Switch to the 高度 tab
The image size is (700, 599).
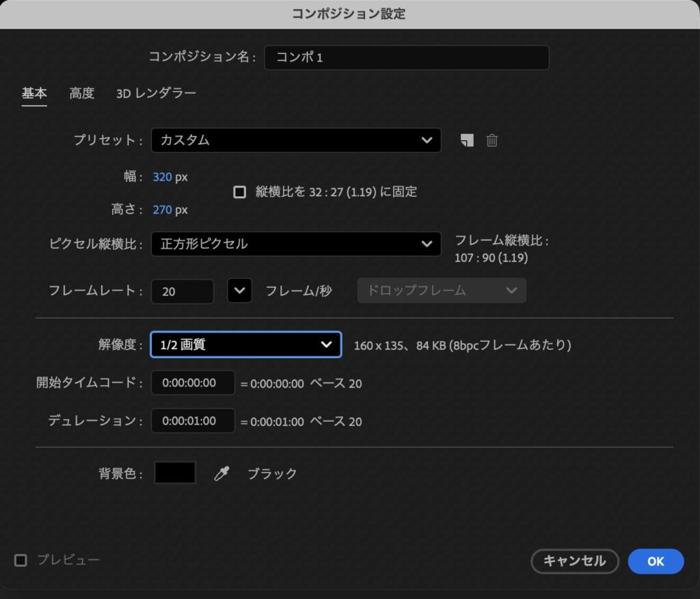81,93
